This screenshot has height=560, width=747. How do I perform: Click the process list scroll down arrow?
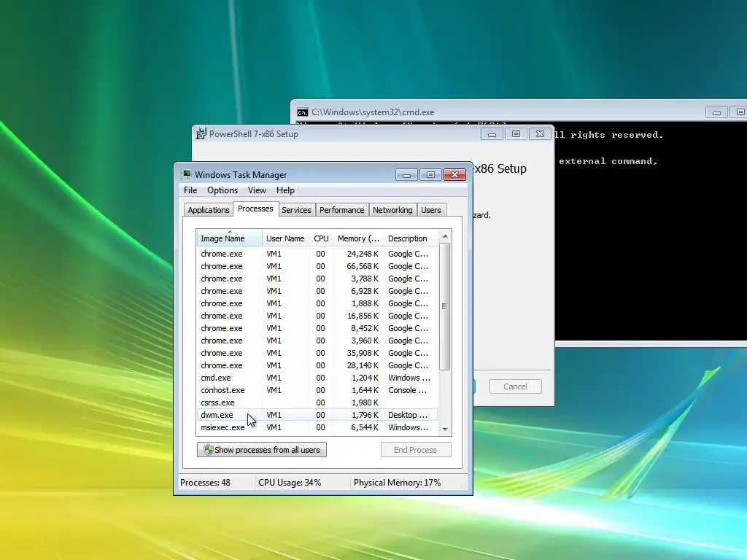(445, 429)
